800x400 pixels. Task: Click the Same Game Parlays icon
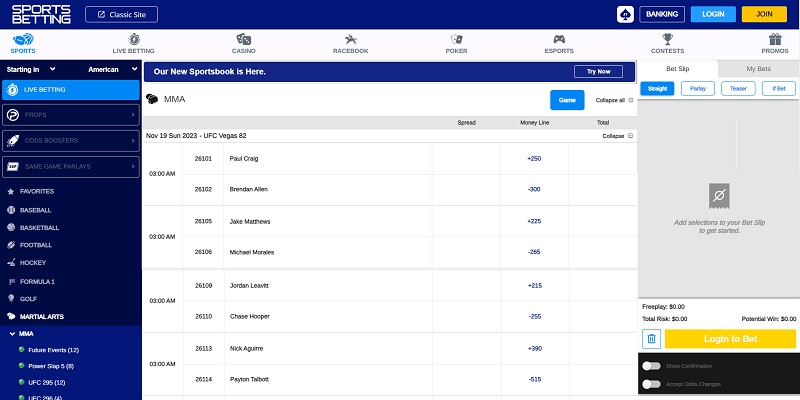click(13, 166)
